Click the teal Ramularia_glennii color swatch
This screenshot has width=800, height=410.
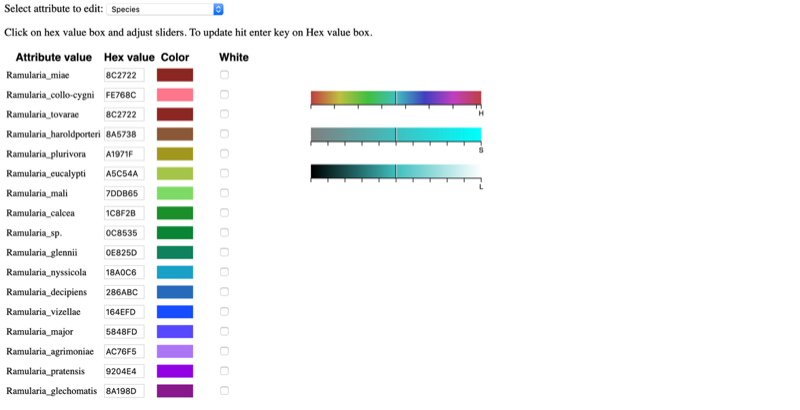tap(175, 252)
